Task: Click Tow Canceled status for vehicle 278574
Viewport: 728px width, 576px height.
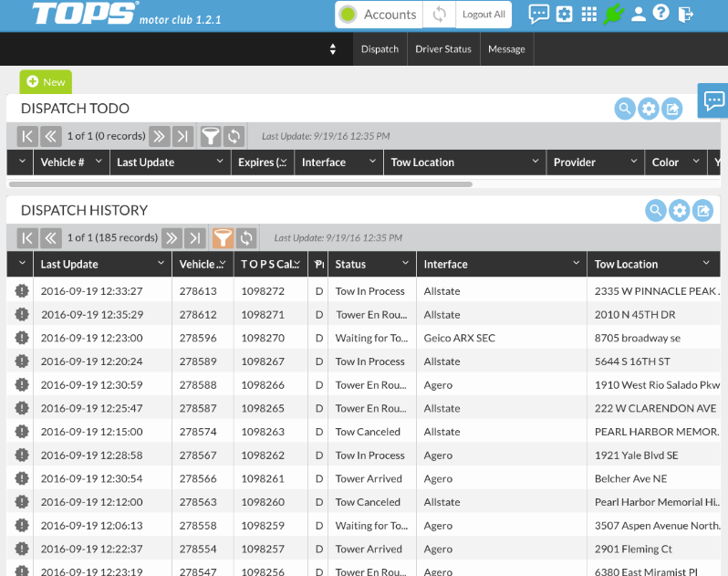Action: point(368,432)
